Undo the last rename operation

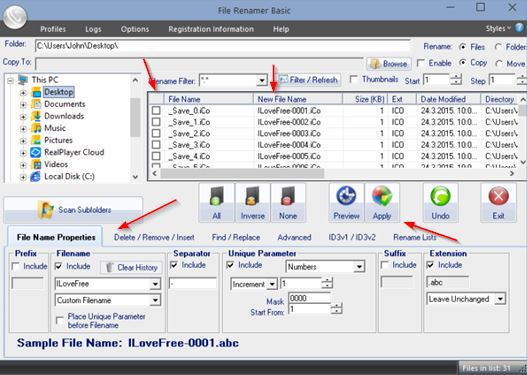pyautogui.click(x=440, y=203)
